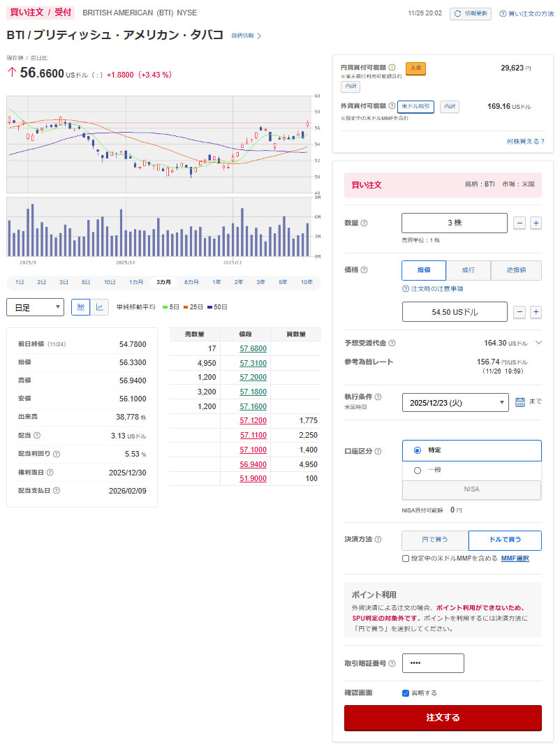Click the candlestick chart type icon
The image size is (560, 747).
tap(81, 306)
